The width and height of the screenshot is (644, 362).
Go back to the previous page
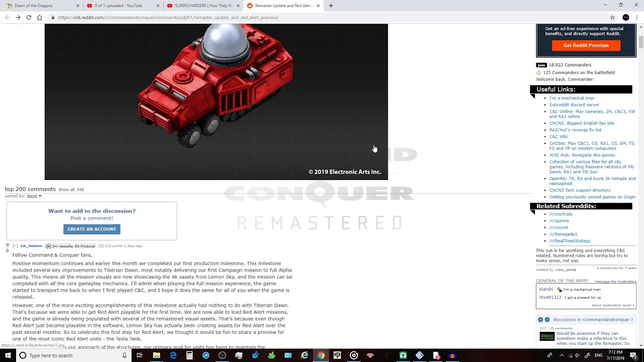click(x=7, y=17)
